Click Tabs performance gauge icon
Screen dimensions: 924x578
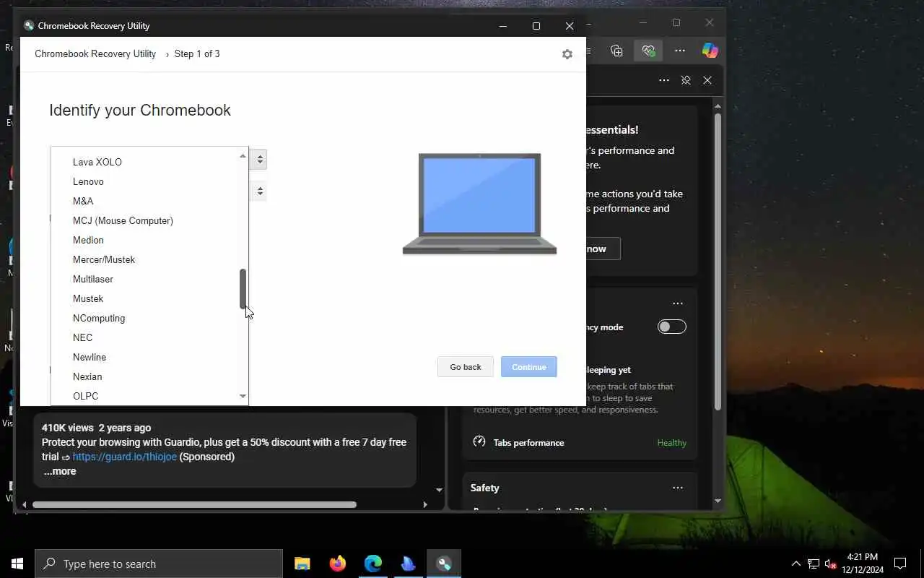tap(479, 441)
